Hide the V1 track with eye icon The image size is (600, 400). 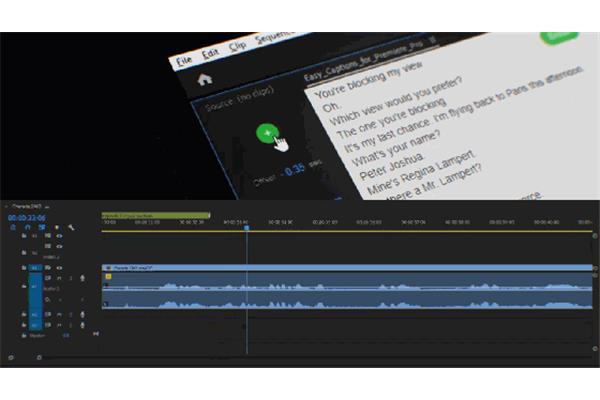click(x=59, y=268)
